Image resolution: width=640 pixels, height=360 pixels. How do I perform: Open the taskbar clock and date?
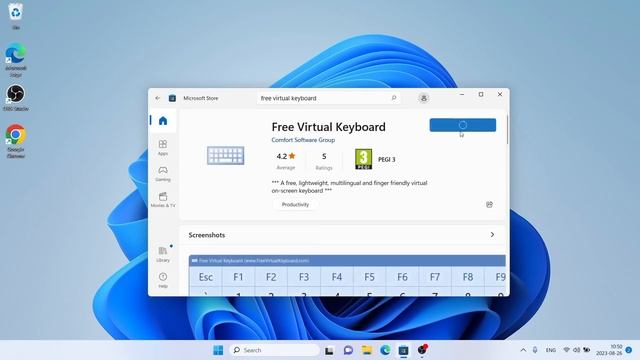609,350
